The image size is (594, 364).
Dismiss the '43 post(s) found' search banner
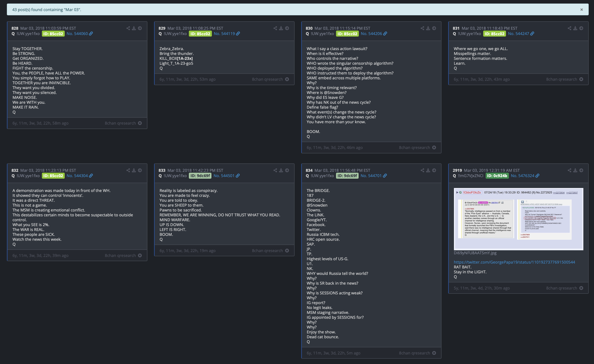coord(581,10)
